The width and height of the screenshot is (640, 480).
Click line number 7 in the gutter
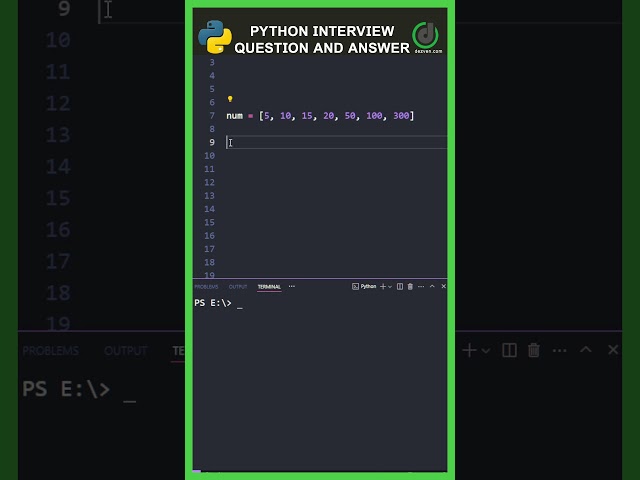tap(212, 116)
